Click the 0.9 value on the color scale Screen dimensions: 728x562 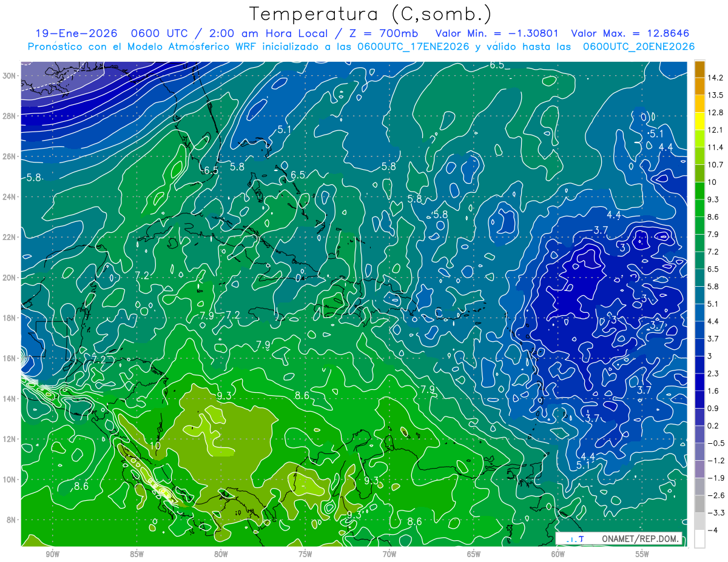click(713, 409)
